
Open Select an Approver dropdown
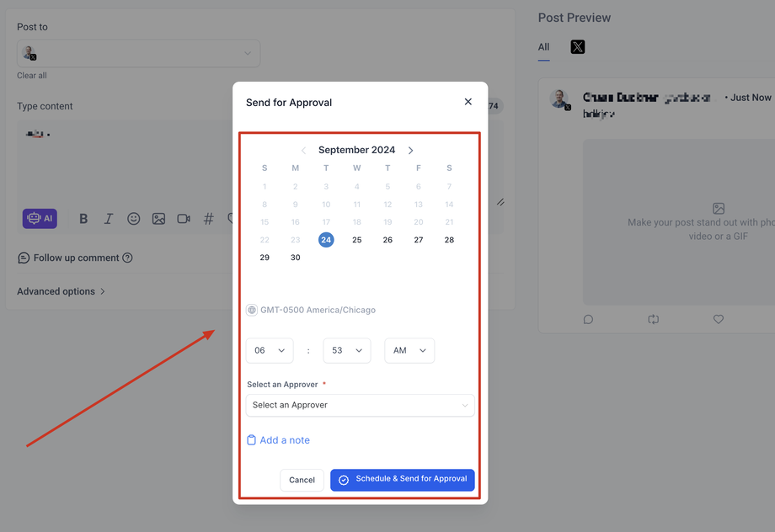coord(360,405)
